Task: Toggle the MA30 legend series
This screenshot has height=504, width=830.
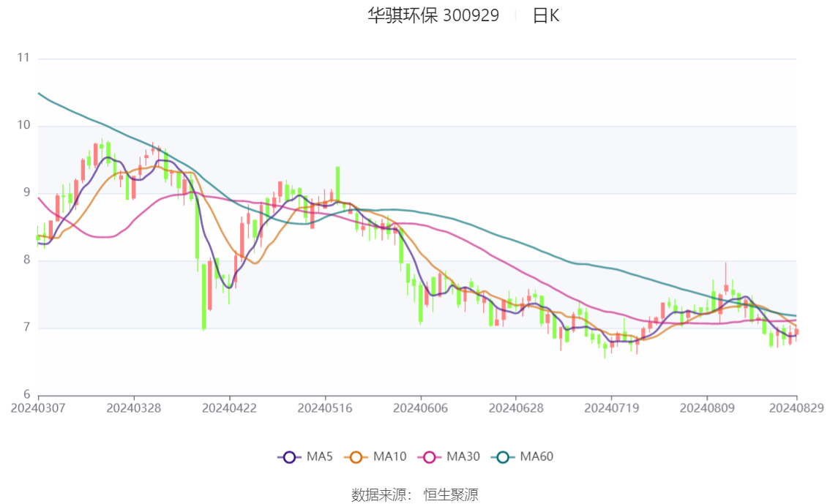Action: [x=449, y=456]
